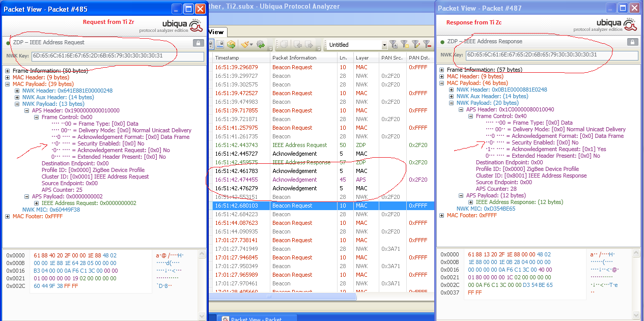Click the new filter funnel icon

[x=405, y=45]
